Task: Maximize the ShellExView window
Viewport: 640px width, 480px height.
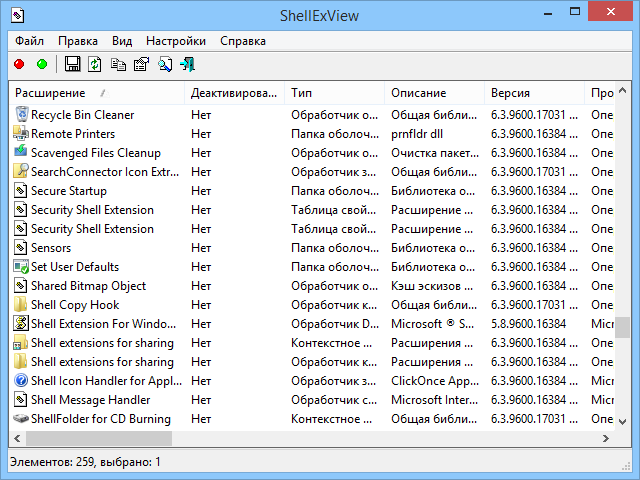Action: click(575, 12)
